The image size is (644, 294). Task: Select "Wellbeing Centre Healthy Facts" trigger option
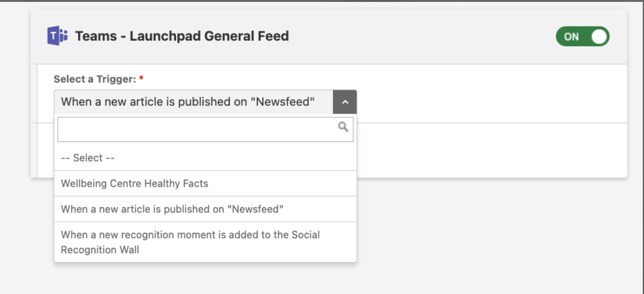click(x=206, y=183)
